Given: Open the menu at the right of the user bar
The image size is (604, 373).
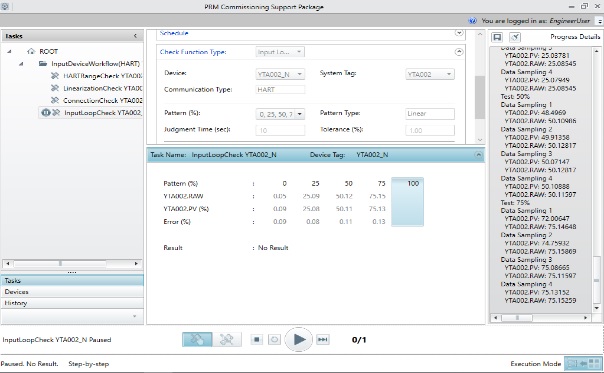Looking at the screenshot, I should click(x=600, y=21).
